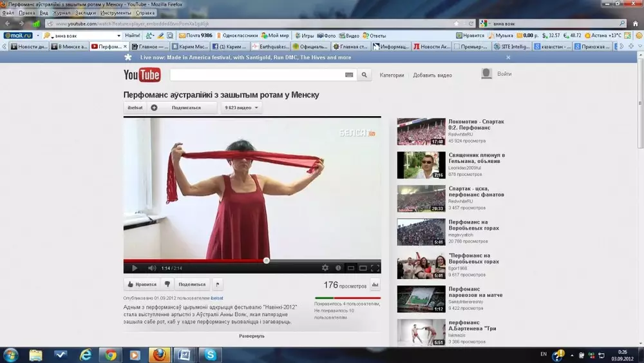The width and height of the screenshot is (644, 363).
Task: Click the thumbs-down dislike button
Action: [x=167, y=284]
